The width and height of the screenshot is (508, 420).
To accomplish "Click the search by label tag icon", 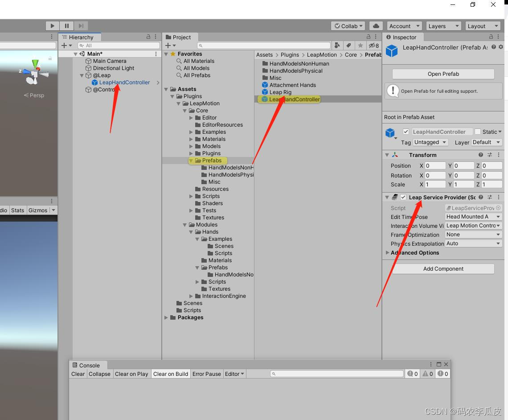I will [348, 45].
